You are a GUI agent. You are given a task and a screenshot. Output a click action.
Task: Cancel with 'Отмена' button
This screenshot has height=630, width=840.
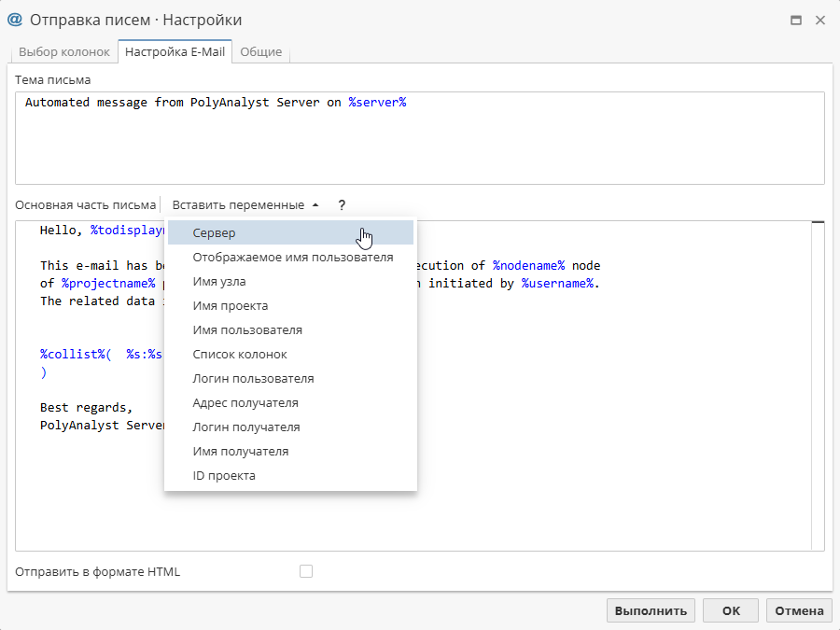799,610
